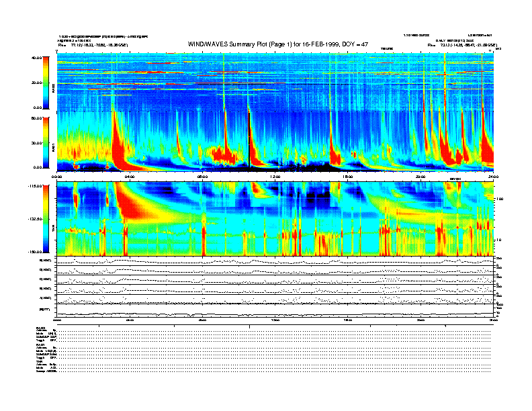Click the RAD1 intensity color bar
This screenshot has height=411, width=532.
point(46,142)
